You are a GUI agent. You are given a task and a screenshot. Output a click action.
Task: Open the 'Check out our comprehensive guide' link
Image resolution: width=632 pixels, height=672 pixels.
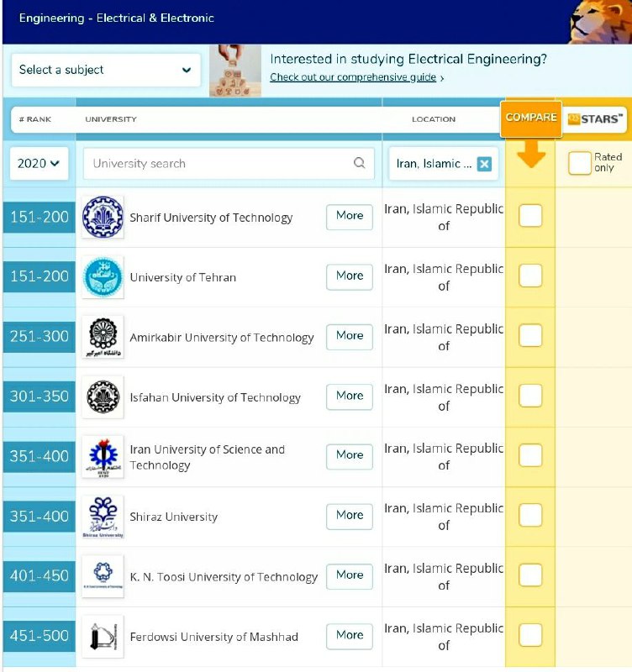pos(353,77)
